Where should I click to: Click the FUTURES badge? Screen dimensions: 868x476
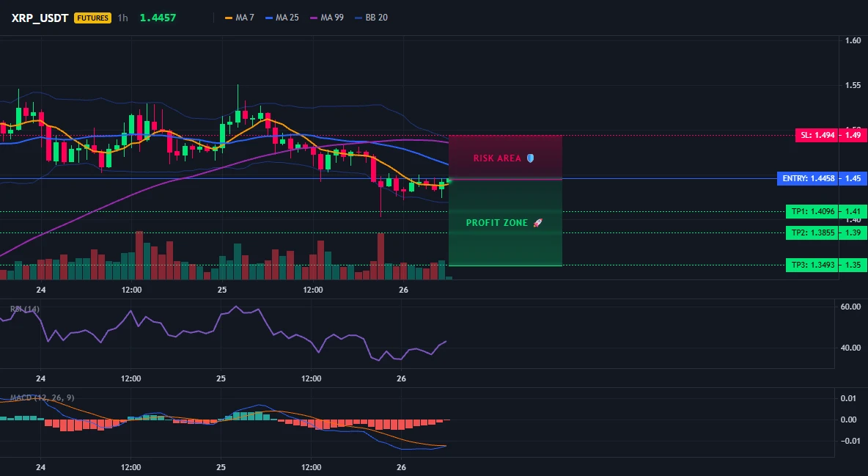(x=92, y=18)
